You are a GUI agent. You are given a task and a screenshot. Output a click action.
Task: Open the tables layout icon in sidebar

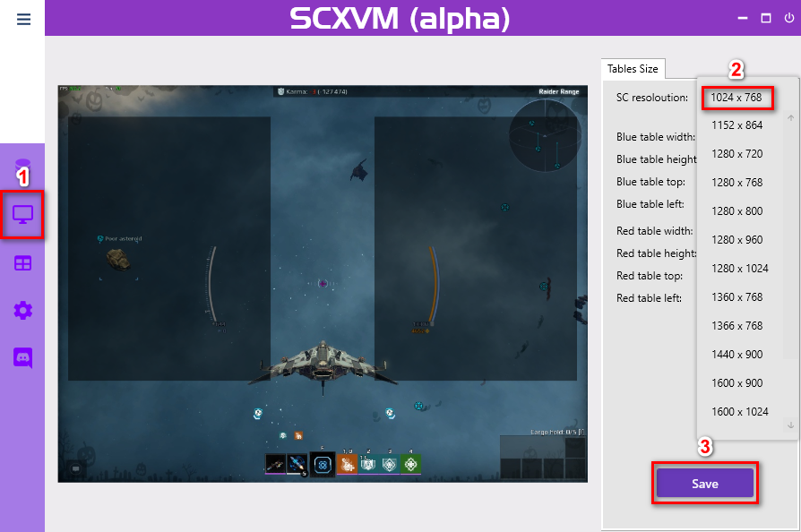coord(23,263)
